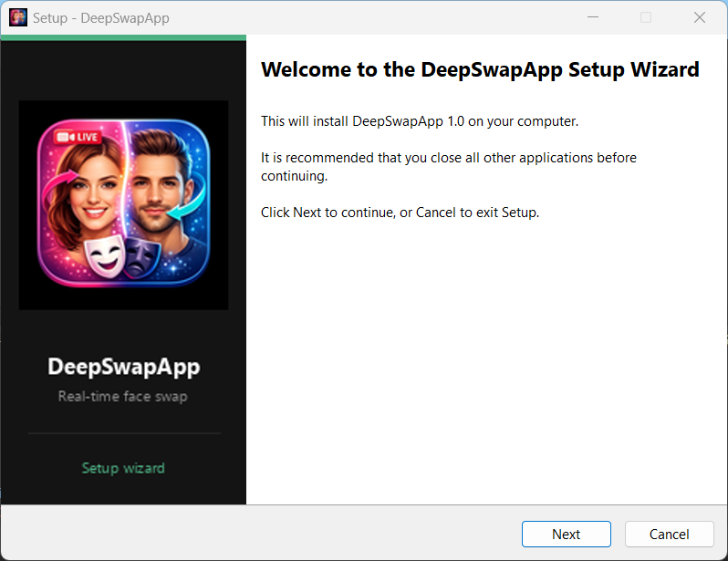Click 'Setup - DeepSwapApp' title bar text
728x561 pixels.
click(100, 18)
